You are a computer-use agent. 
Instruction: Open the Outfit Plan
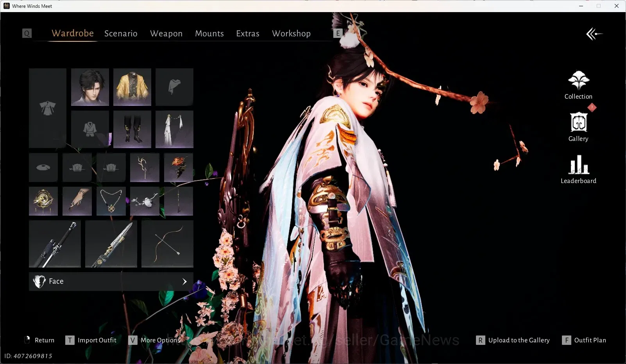point(584,340)
